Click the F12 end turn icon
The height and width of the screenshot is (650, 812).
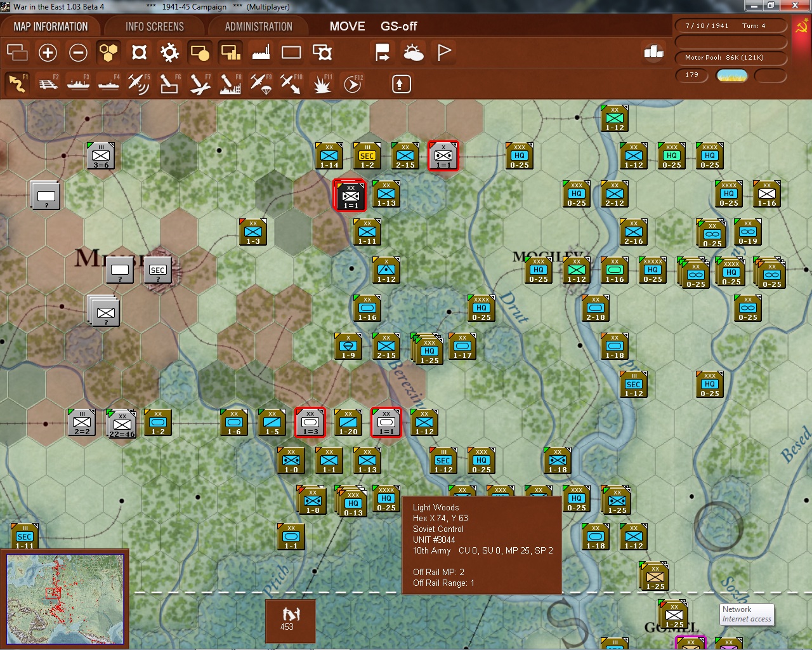click(x=352, y=83)
